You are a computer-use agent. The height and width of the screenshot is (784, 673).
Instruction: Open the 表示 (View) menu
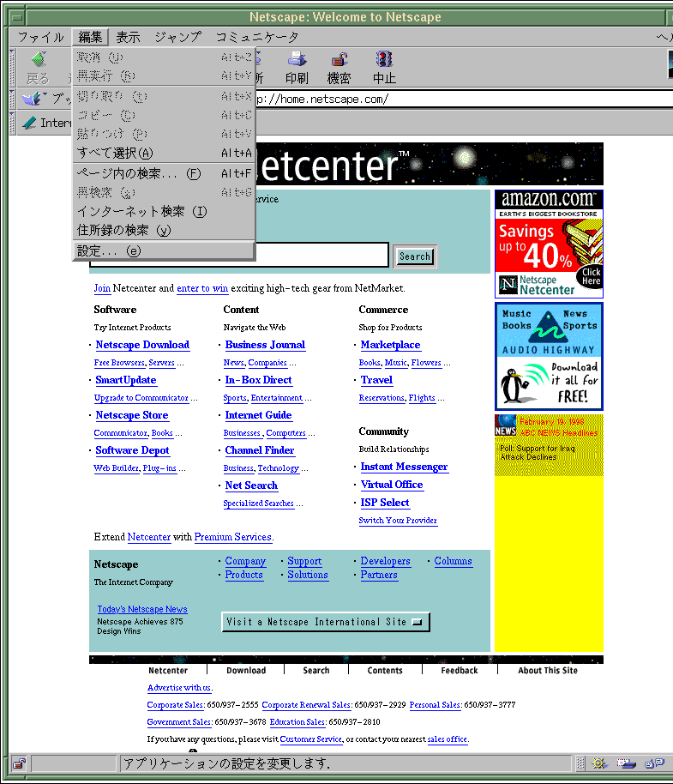pos(128,37)
